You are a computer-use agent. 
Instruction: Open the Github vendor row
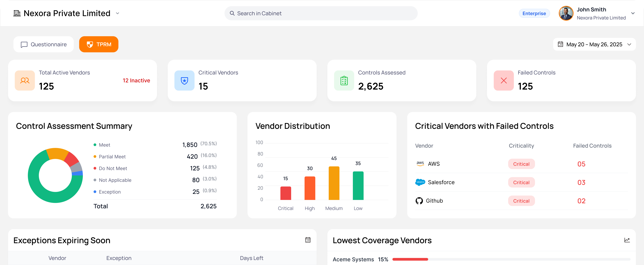click(522, 201)
